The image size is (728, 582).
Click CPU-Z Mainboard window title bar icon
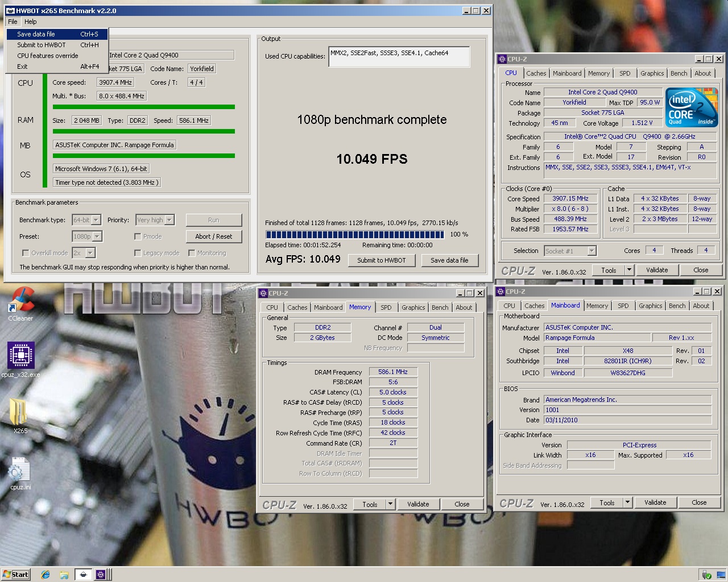(500, 292)
